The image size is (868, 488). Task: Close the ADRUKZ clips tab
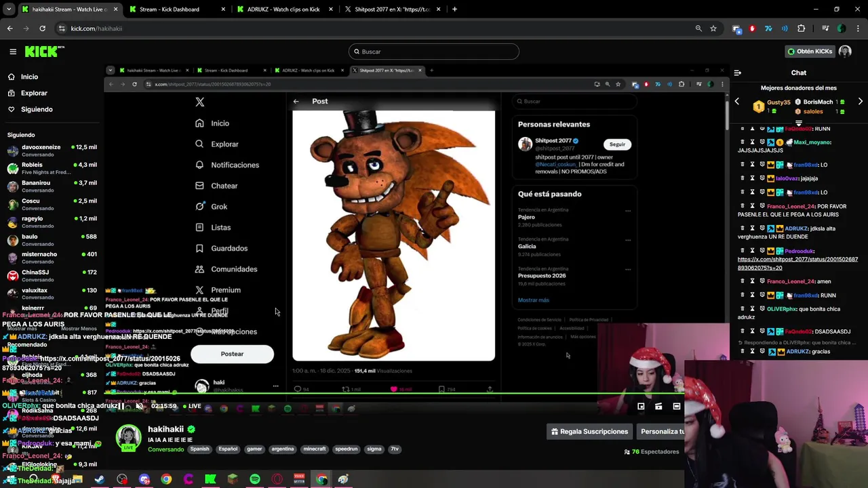(x=331, y=9)
